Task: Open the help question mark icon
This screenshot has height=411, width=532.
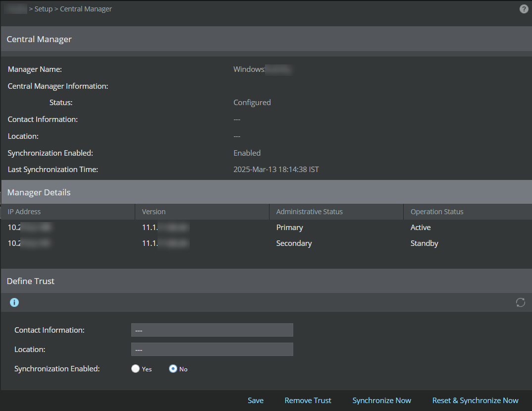Action: coord(524,9)
